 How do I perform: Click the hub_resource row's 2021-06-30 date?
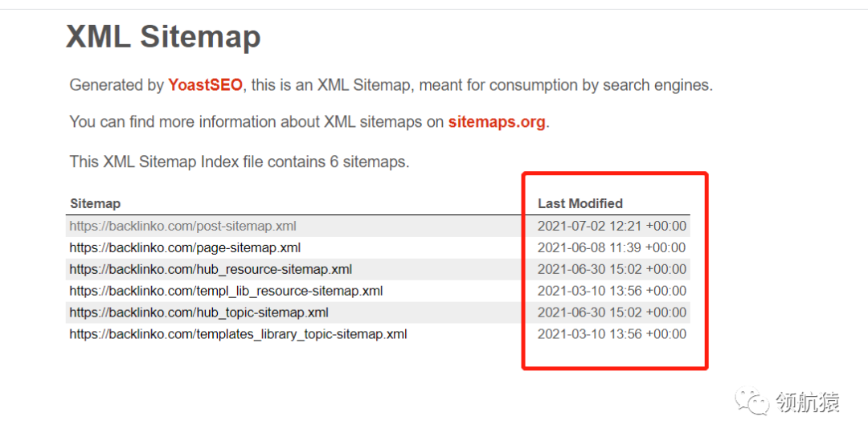point(612,270)
